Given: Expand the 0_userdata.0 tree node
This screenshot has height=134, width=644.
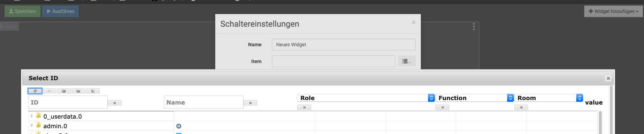Looking at the screenshot, I should [x=32, y=116].
